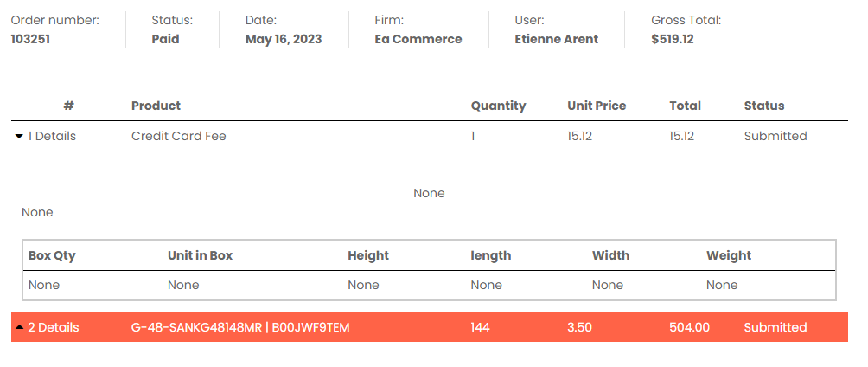
Task: Click the Total column header
Action: pyautogui.click(x=685, y=106)
